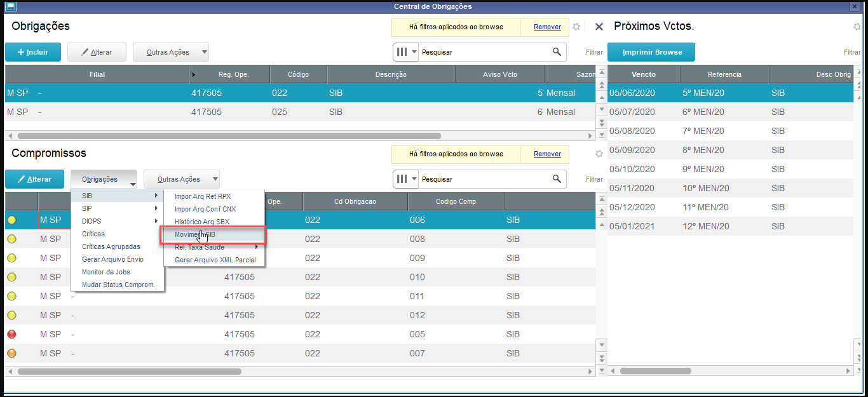Open the SIB submenu entry
The width and height of the screenshot is (868, 397).
[118, 196]
